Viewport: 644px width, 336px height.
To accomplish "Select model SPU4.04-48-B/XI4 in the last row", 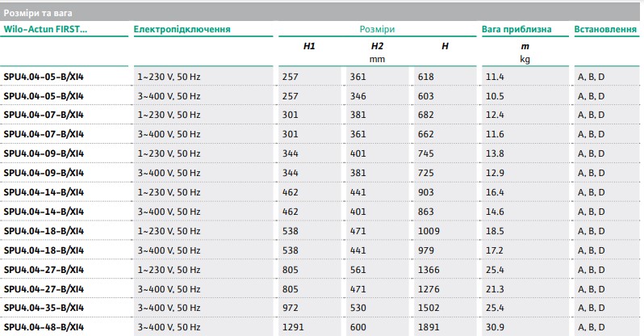I will pos(44,327).
